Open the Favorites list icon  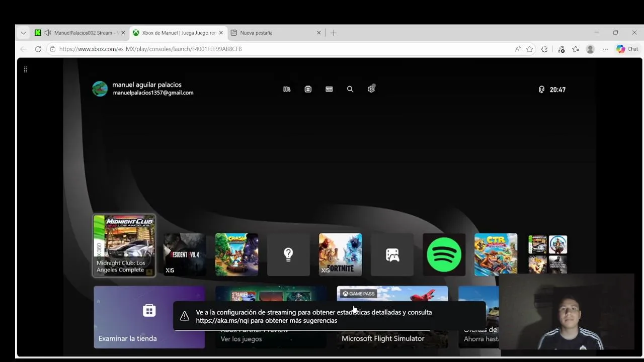pos(576,49)
